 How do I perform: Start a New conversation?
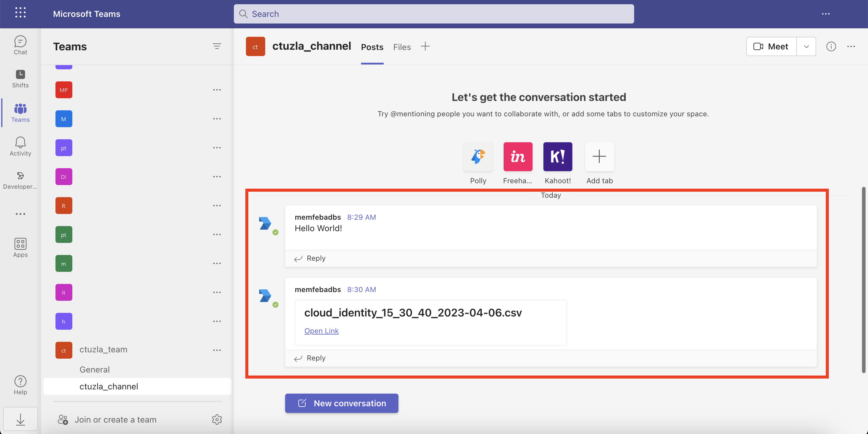click(341, 403)
